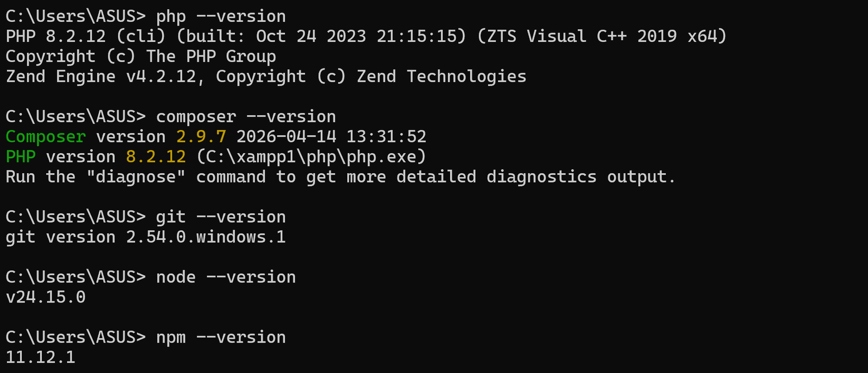Image resolution: width=868 pixels, height=373 pixels.
Task: Click the 2026-04-14 13:31:52 timestamp
Action: pyautogui.click(x=331, y=137)
